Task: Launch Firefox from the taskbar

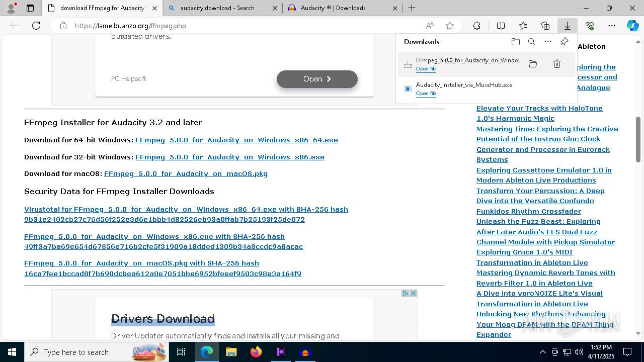Action: [256, 352]
